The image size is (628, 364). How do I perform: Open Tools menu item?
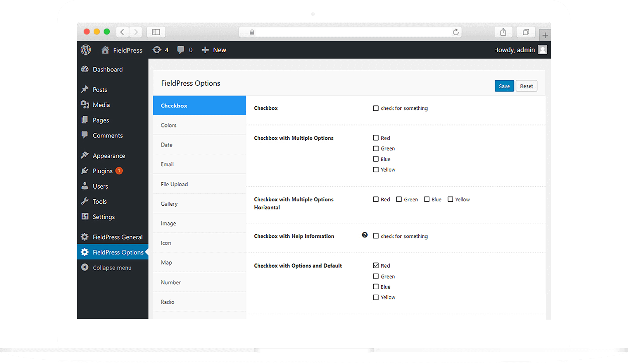tap(113, 201)
